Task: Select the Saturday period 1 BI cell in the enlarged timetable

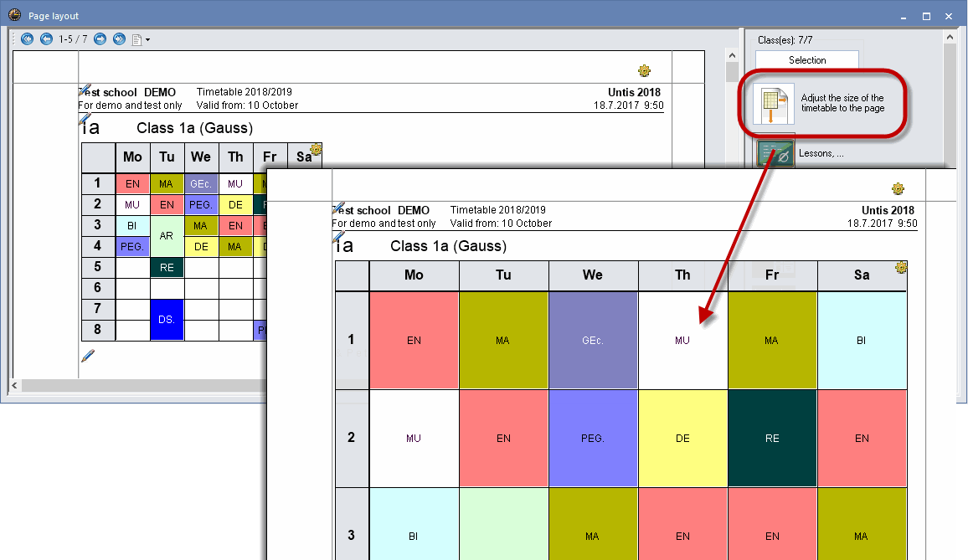Action: tap(862, 340)
